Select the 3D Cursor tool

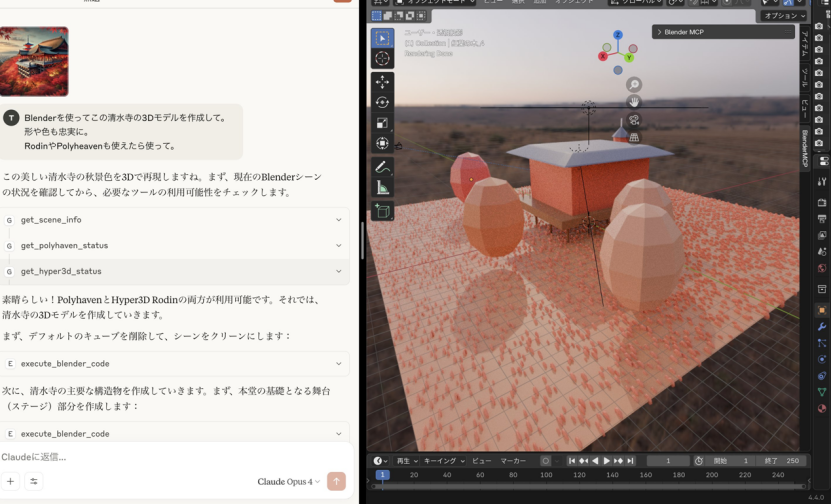[382, 58]
